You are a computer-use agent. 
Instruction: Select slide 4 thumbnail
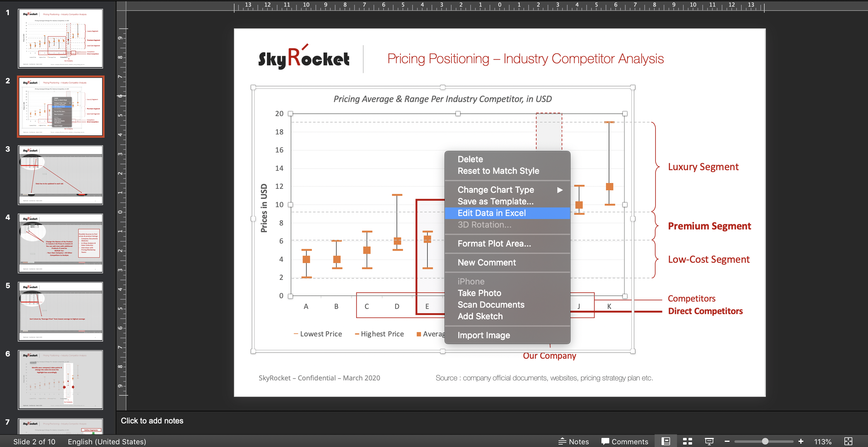pyautogui.click(x=61, y=243)
